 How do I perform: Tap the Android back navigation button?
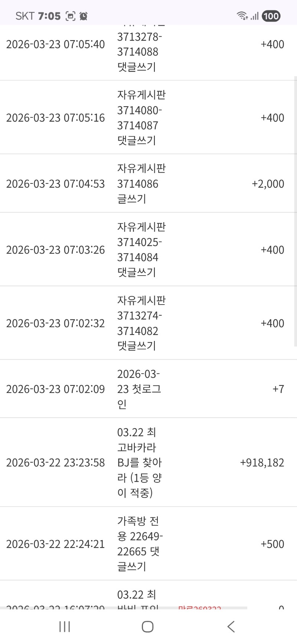231,627
